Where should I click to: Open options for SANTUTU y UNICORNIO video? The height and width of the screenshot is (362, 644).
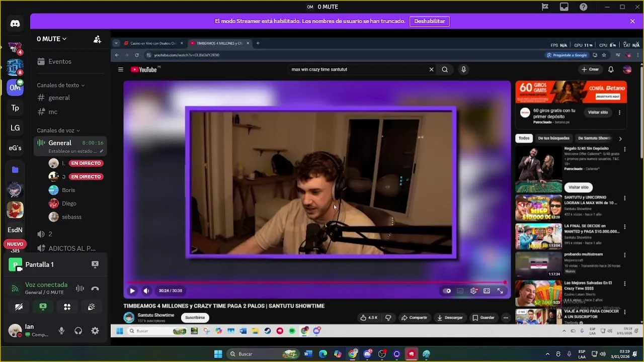pos(625,199)
